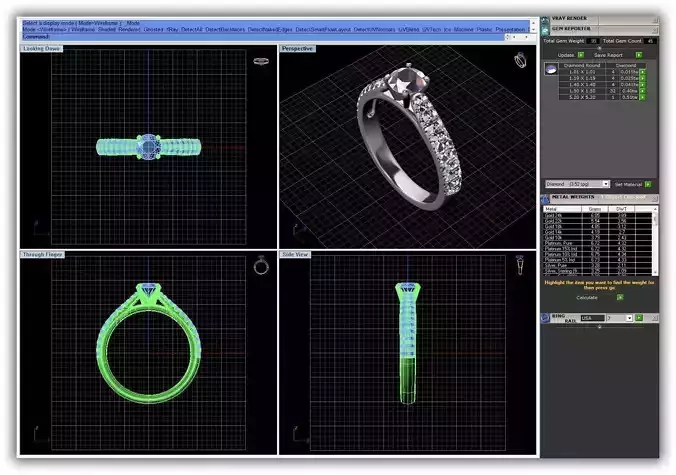Screen dimensions: 676x475
Task: Choose Shaded option in command line
Action: (x=107, y=29)
